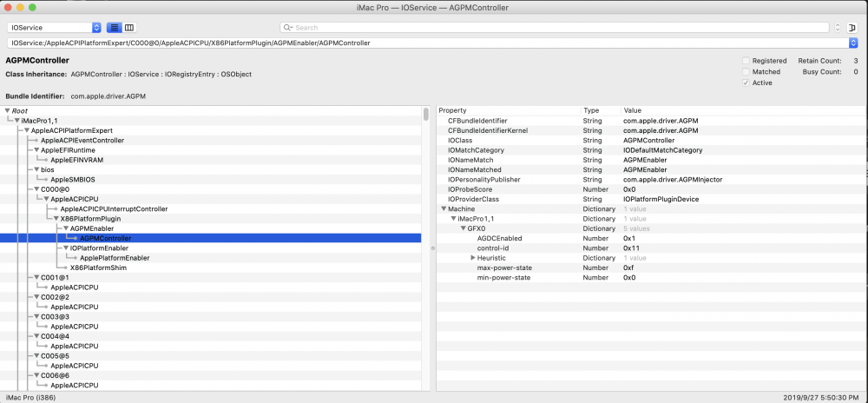The image size is (868, 403).
Task: Collapse the AppleACPIPlatformExpert node triangle
Action: pos(27,130)
